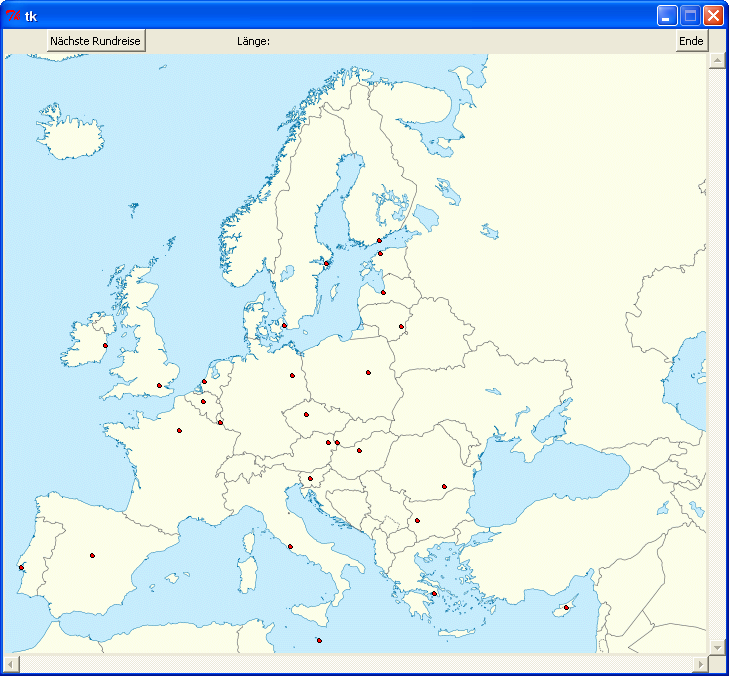Click the Rome marker in Italy
The width and height of the screenshot is (729, 676).
(x=290, y=547)
